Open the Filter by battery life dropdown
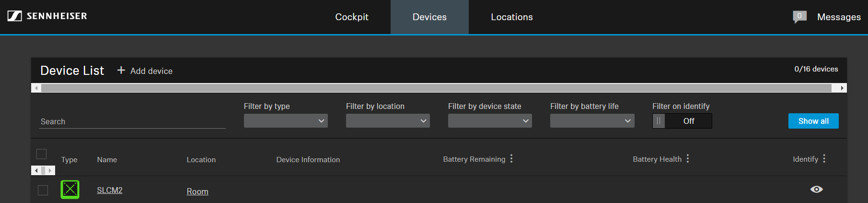Viewport: 868px width, 203px height. (592, 121)
